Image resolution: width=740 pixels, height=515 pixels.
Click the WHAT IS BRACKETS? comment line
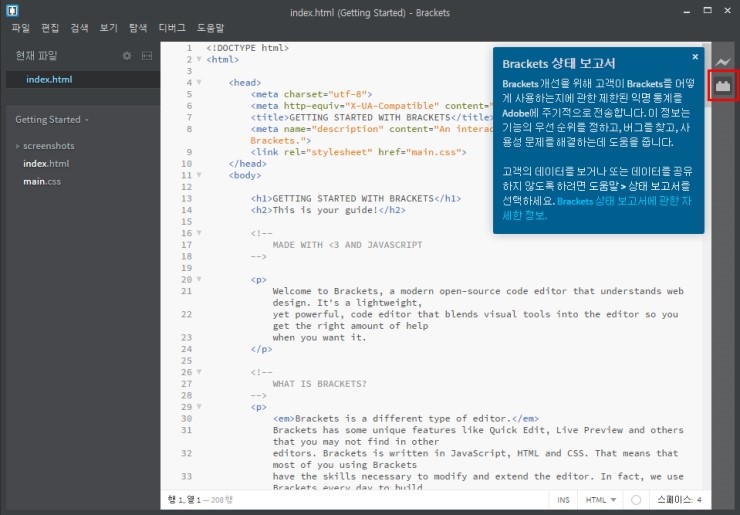pos(320,384)
